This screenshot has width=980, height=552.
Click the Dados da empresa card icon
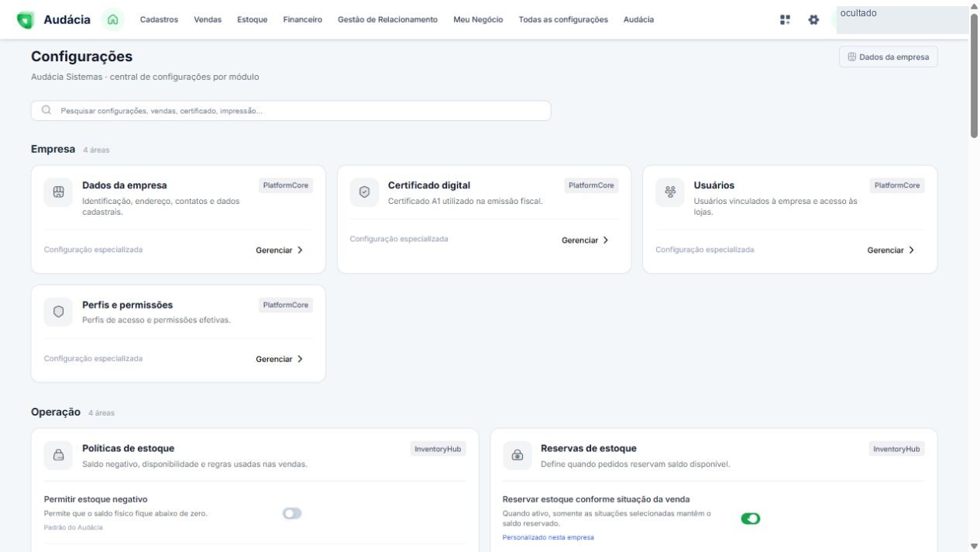pos(58,192)
